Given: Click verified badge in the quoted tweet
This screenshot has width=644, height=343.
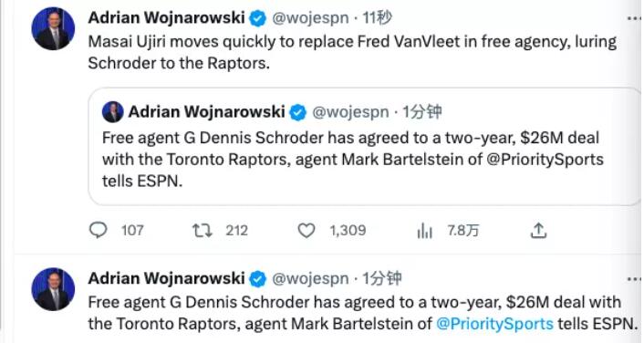Looking at the screenshot, I should tap(297, 112).
